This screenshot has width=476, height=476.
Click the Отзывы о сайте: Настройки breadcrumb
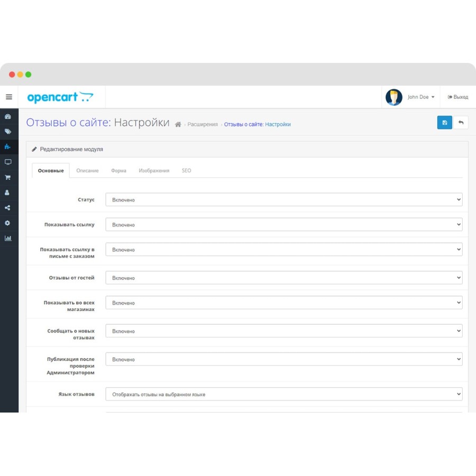coord(257,124)
